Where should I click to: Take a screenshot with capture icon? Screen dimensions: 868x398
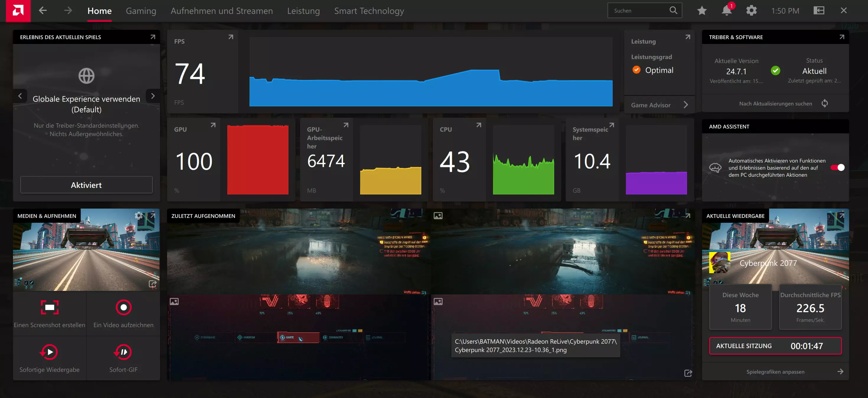click(50, 307)
